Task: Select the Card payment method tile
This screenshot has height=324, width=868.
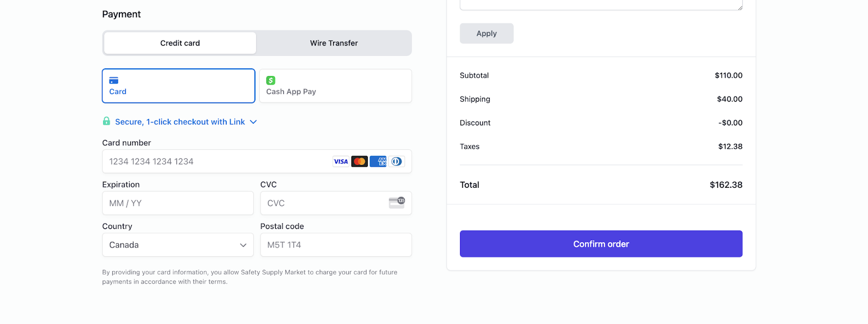Action: coord(178,85)
